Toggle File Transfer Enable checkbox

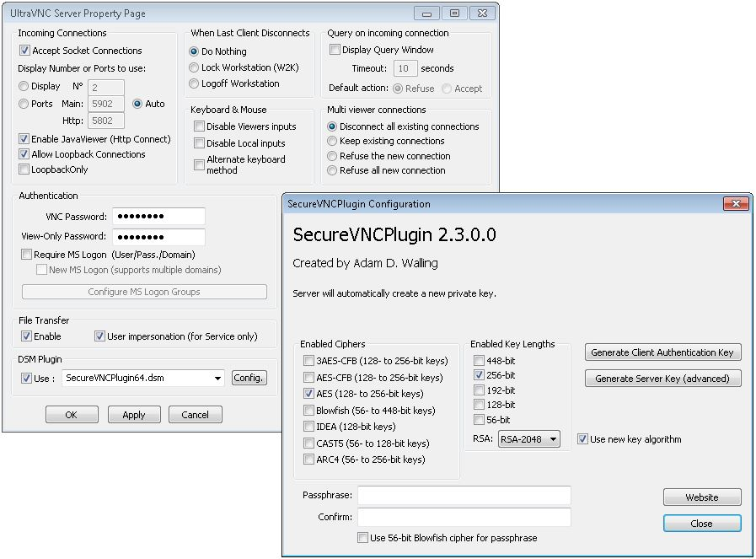[x=26, y=336]
